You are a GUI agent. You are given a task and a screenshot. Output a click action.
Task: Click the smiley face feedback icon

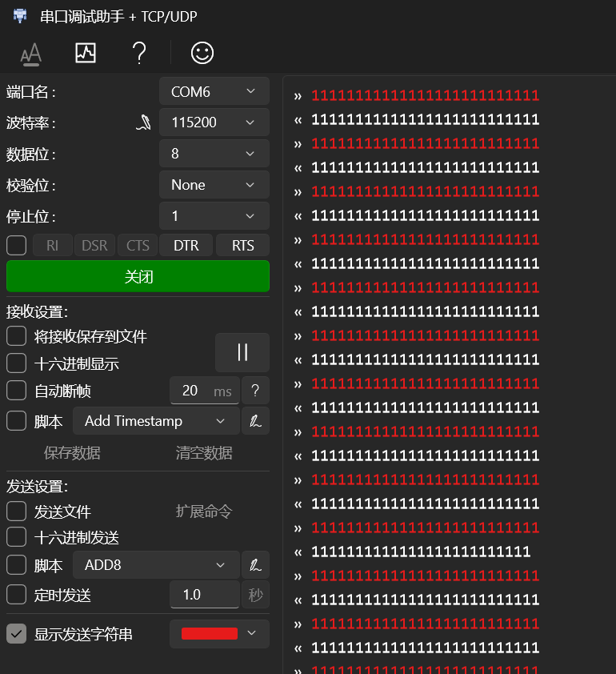coord(202,54)
